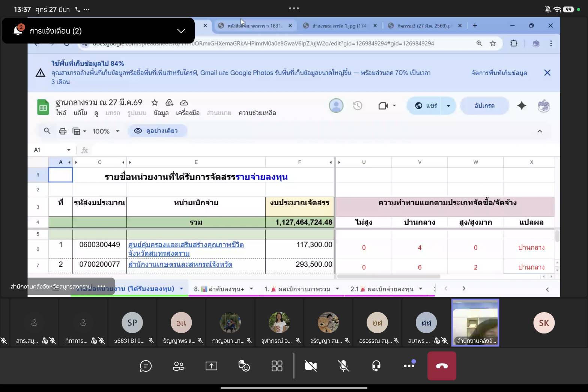
Task: Switch audio output via headphone icon
Action: point(376,366)
